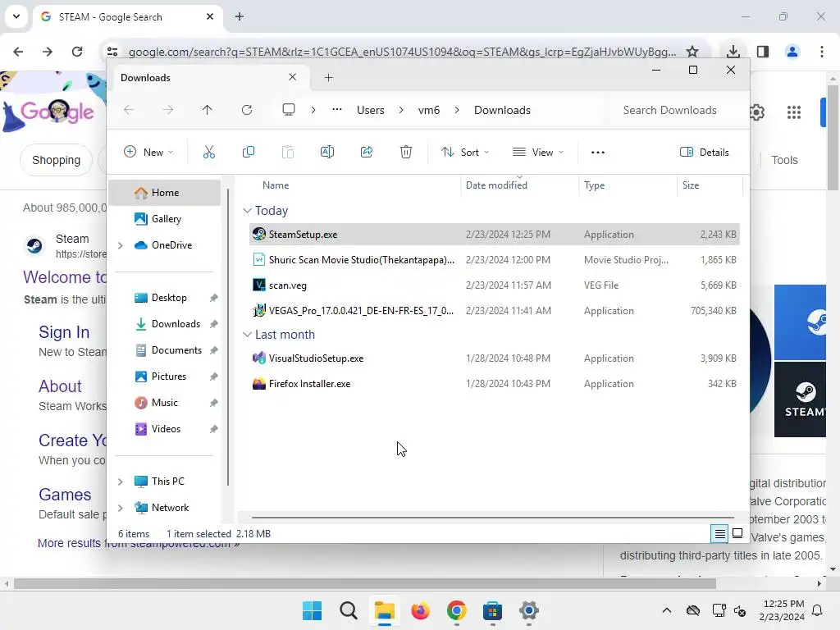Switch to large thumbnails view icon in status bar
The height and width of the screenshot is (630, 840).
click(x=737, y=533)
